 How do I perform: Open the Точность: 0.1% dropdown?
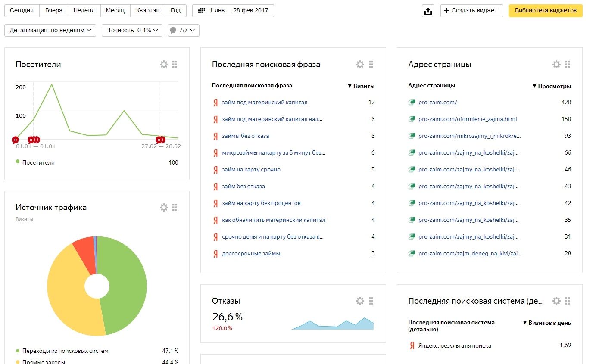click(x=132, y=30)
